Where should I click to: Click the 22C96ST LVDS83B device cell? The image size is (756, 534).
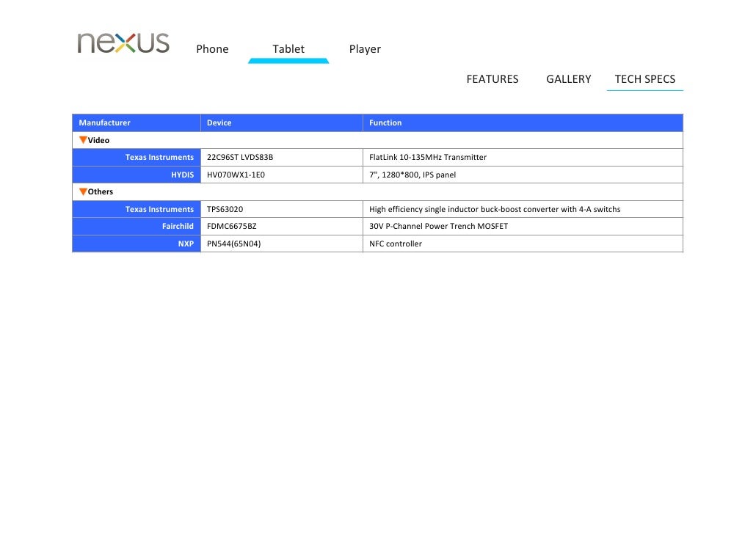click(x=282, y=158)
